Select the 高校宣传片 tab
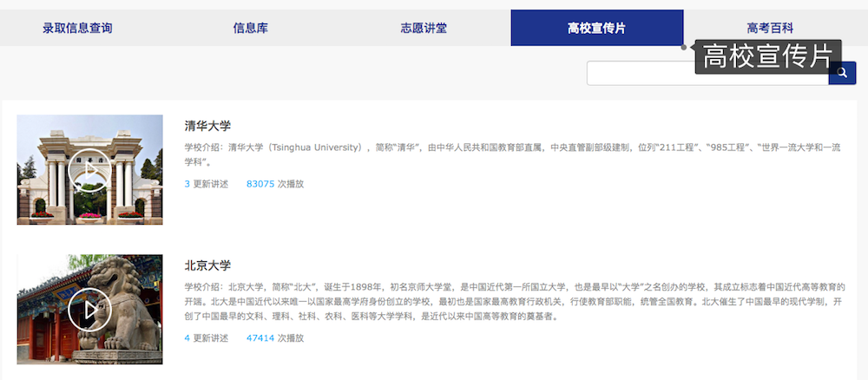Image resolution: width=868 pixels, height=380 pixels. tap(596, 28)
